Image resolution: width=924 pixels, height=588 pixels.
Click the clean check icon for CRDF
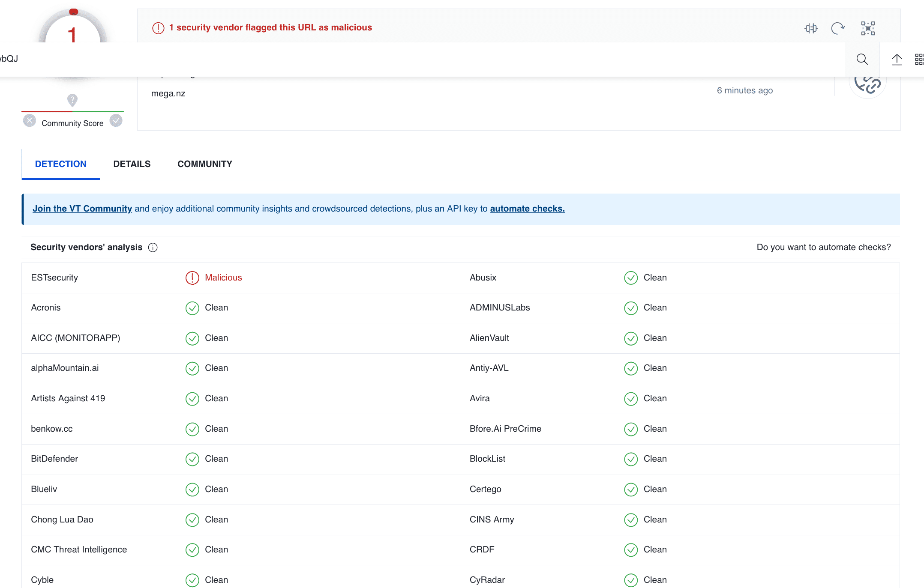(631, 550)
